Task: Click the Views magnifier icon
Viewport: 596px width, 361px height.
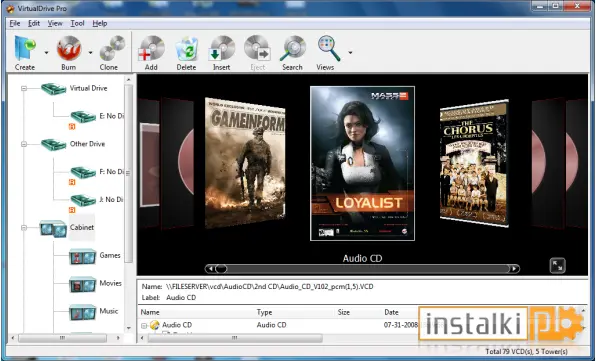Action: click(x=328, y=48)
